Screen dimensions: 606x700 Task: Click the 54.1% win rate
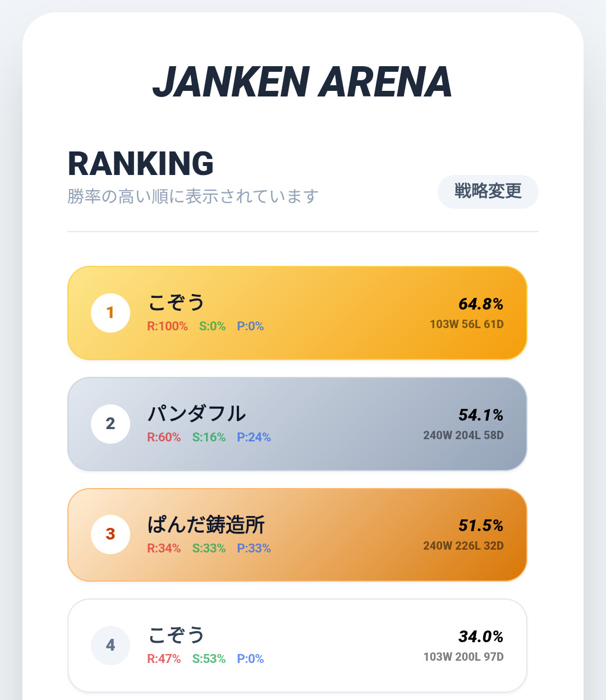[480, 415]
